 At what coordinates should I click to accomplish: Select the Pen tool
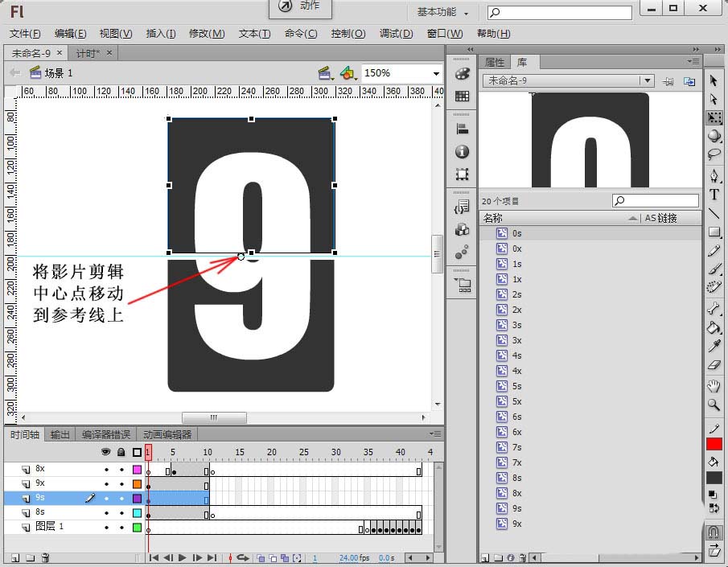coord(714,175)
